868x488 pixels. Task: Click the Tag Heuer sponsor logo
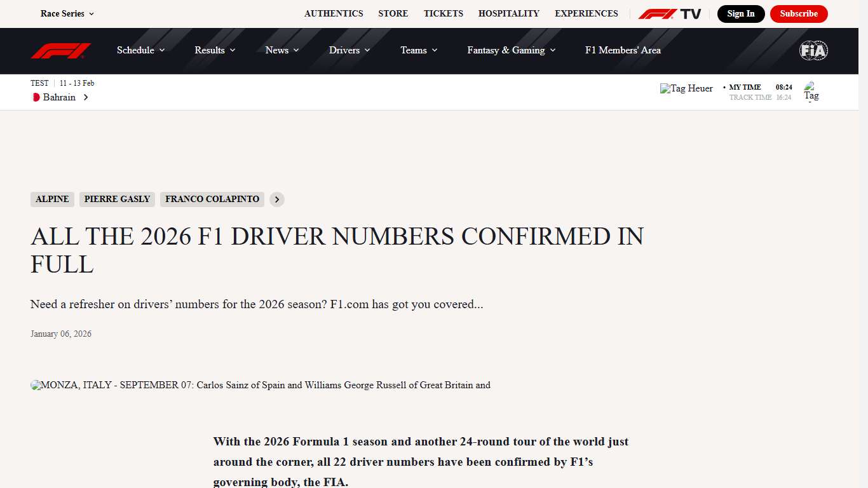point(686,88)
